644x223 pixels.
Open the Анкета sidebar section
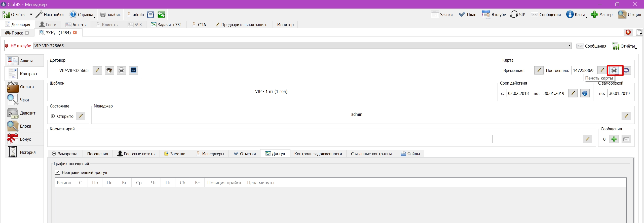pyautogui.click(x=24, y=61)
